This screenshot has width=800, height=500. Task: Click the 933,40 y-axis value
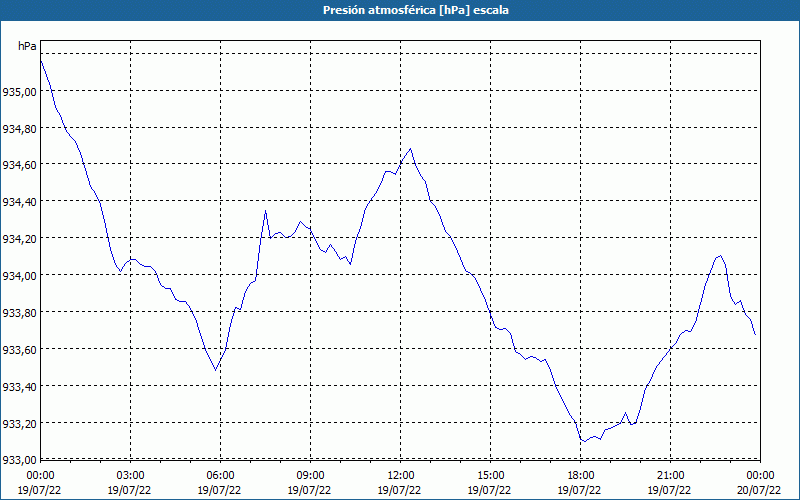click(x=19, y=387)
